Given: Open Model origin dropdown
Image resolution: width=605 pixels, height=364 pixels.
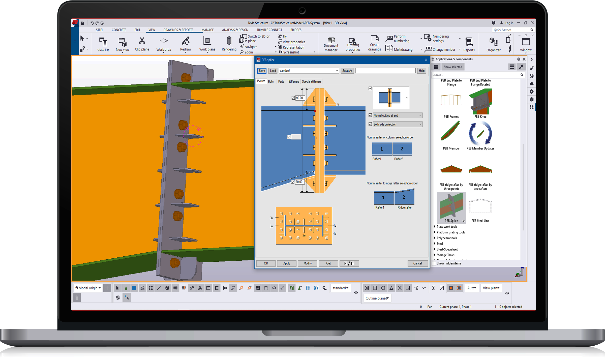Looking at the screenshot, I should pyautogui.click(x=88, y=288).
